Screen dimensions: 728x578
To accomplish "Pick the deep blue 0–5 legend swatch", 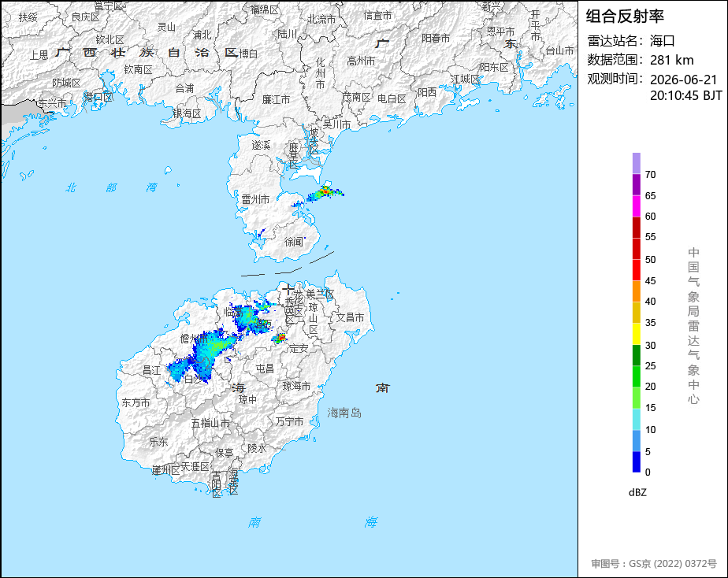I will pyautogui.click(x=637, y=462).
